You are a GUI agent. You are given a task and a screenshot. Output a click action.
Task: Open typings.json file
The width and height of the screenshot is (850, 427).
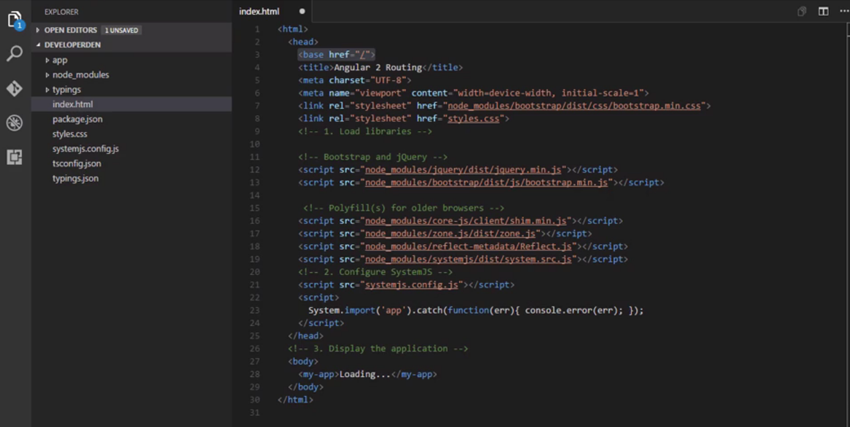131,178
